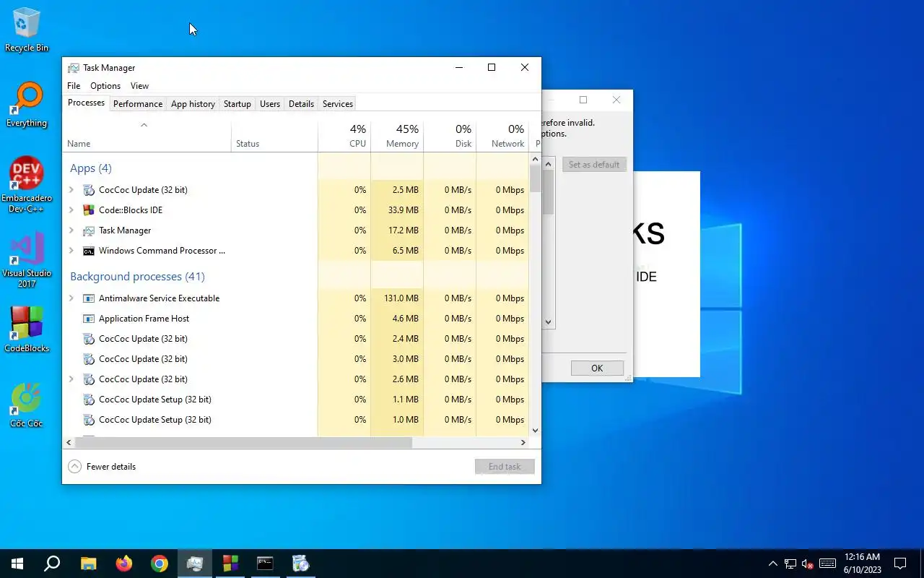Open File Explorer from taskbar
This screenshot has width=924, height=578.
click(x=88, y=564)
